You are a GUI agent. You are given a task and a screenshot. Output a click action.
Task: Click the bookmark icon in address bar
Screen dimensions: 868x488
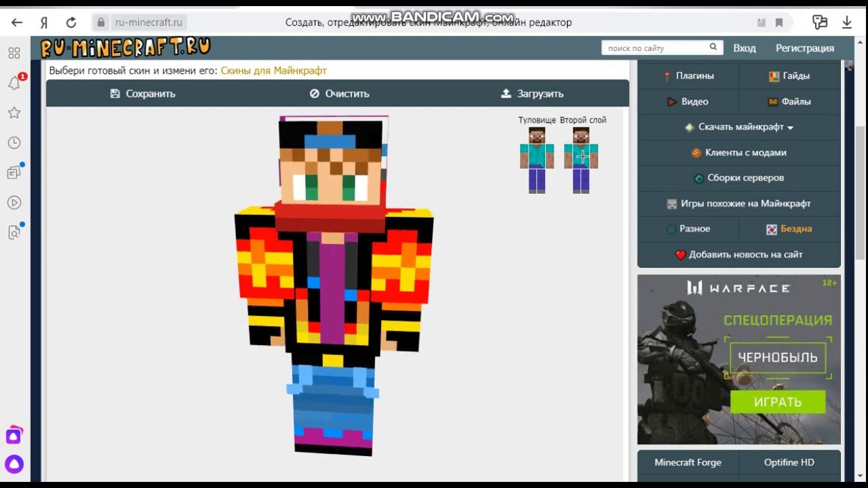779,22
